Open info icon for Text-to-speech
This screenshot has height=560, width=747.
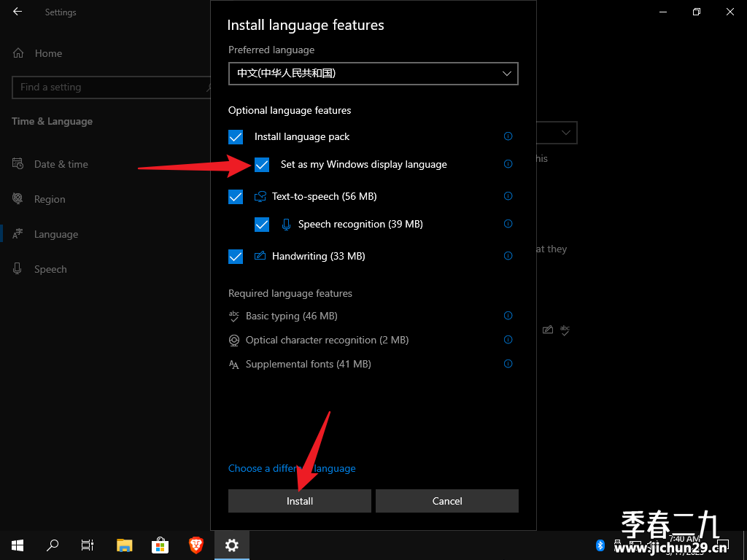tap(508, 196)
